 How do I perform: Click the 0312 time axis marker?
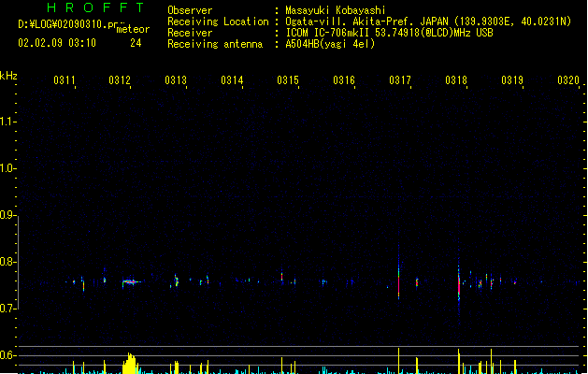(x=120, y=80)
